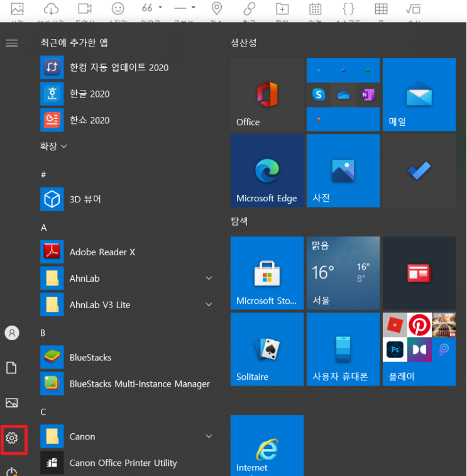Image resolution: width=467 pixels, height=476 pixels.
Task: Insert table using grid icon
Action: pyautogui.click(x=381, y=9)
